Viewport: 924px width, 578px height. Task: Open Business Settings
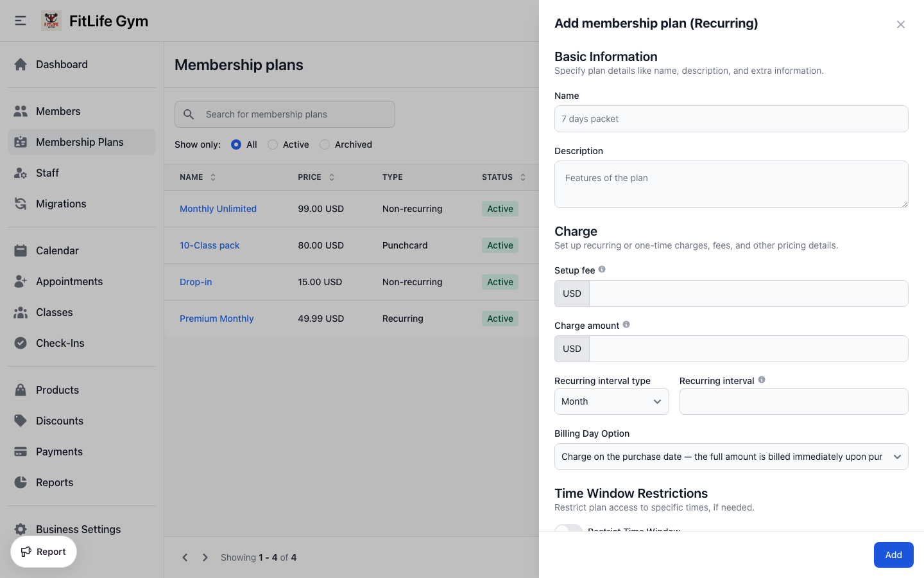tap(78, 529)
